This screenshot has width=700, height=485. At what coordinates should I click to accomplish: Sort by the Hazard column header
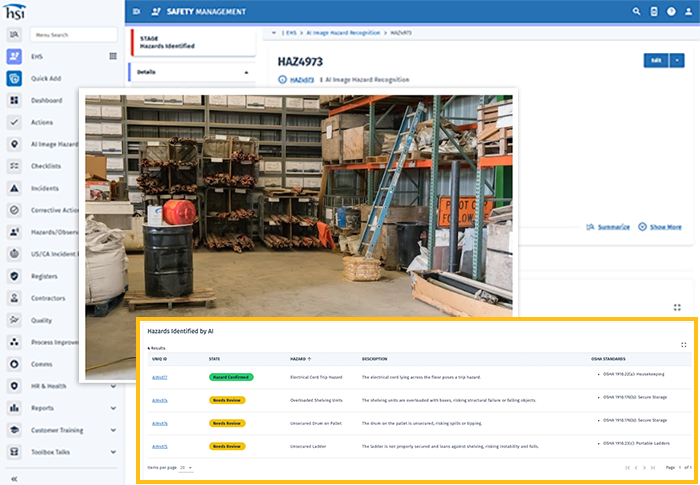(299, 358)
